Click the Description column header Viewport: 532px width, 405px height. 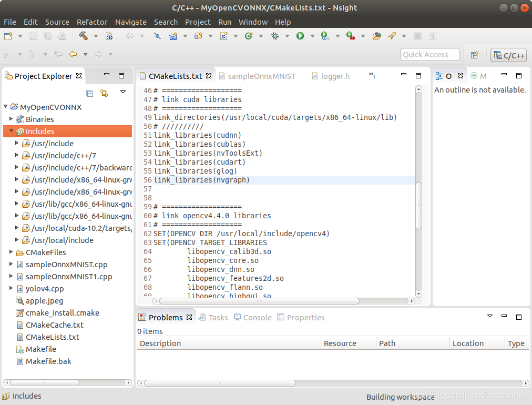coord(229,343)
